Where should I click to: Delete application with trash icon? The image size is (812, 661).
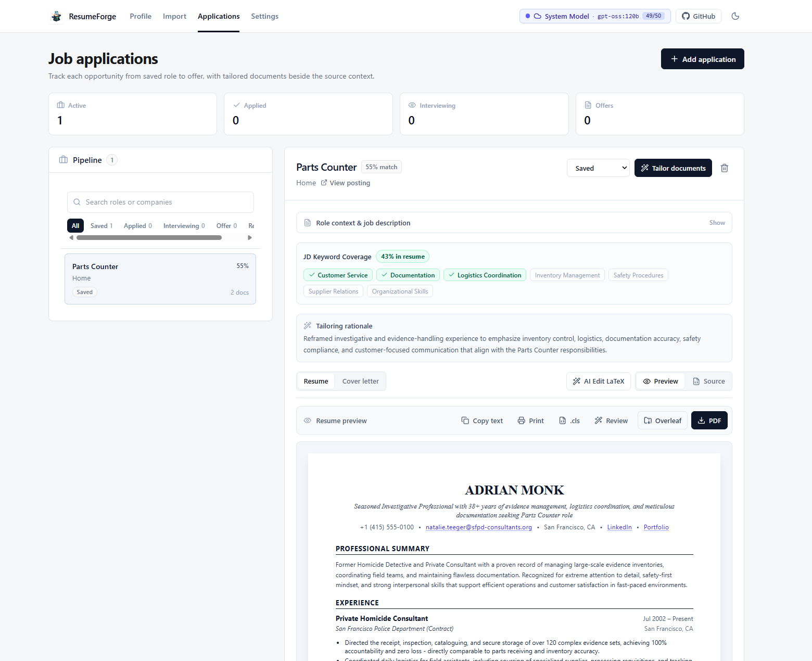[724, 168]
